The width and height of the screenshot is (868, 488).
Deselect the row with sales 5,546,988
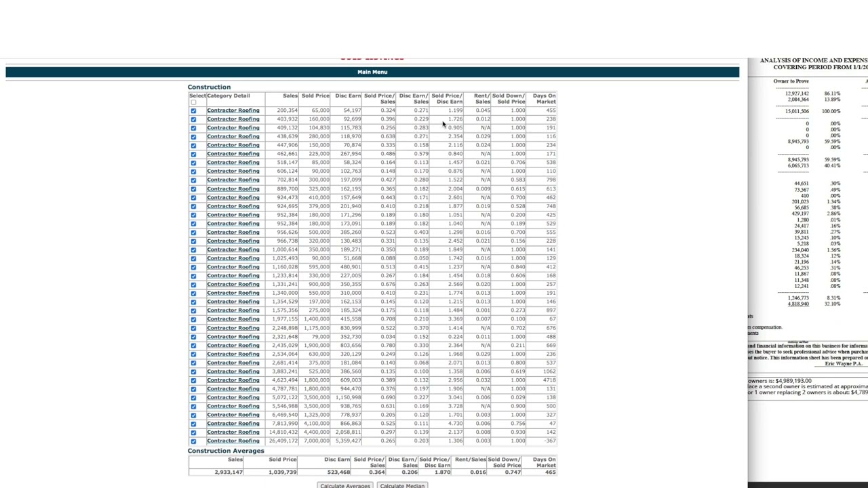[193, 407]
